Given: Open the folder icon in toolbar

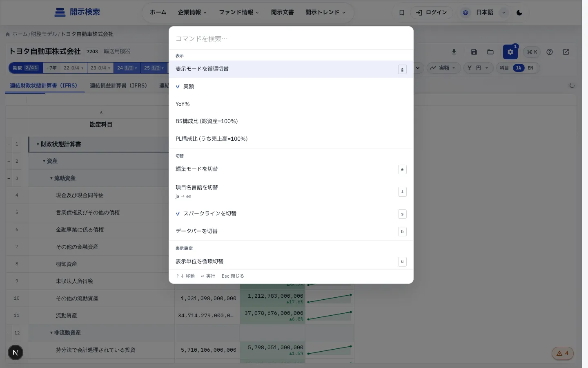Looking at the screenshot, I should [x=490, y=52].
